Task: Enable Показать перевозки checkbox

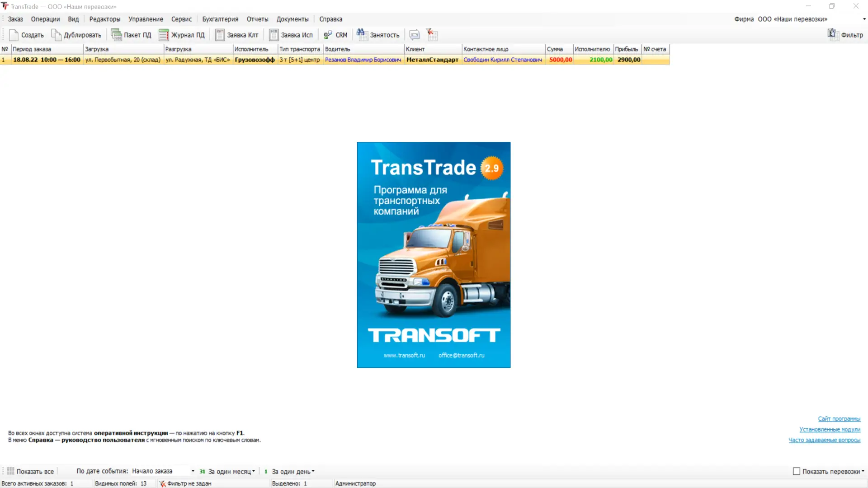Action: click(x=797, y=471)
